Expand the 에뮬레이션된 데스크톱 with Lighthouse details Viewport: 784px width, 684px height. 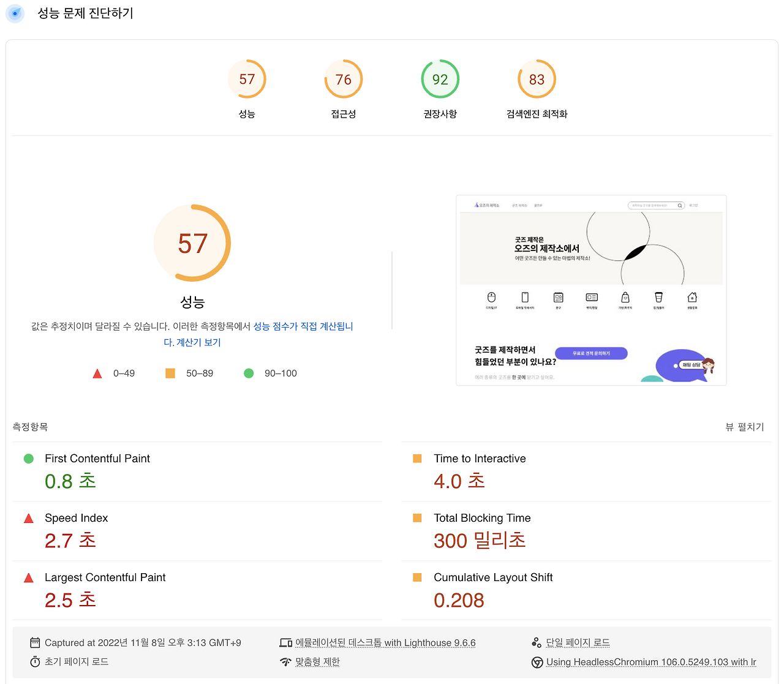coord(385,643)
